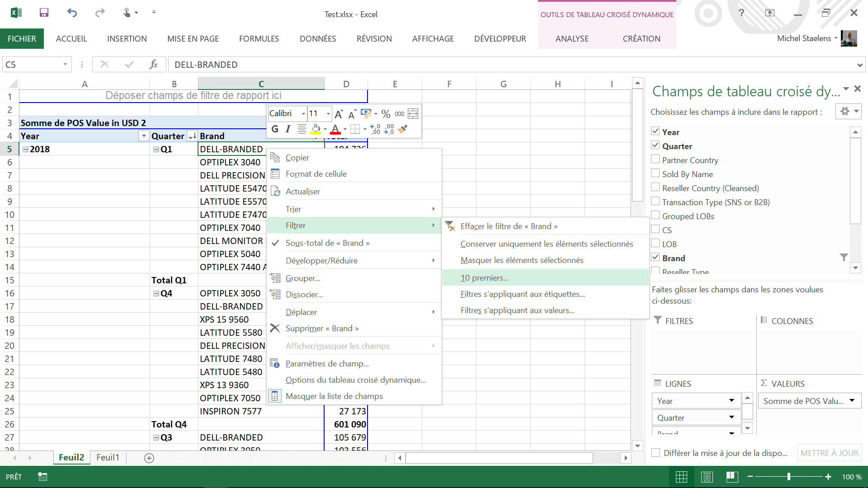Uncheck the Brand field checkbox
The width and height of the screenshot is (868, 488).
(655, 257)
